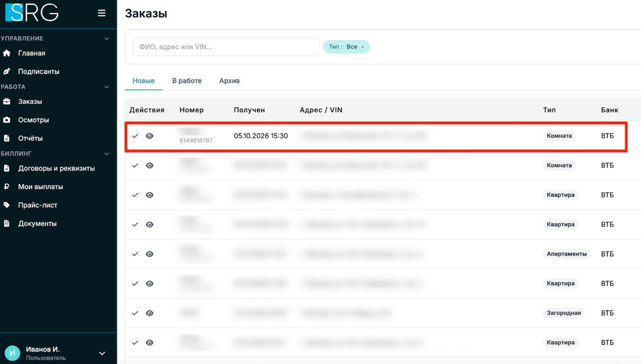This screenshot has height=364, width=641.
Task: Click the Адрес / VIN column header
Action: tap(321, 110)
